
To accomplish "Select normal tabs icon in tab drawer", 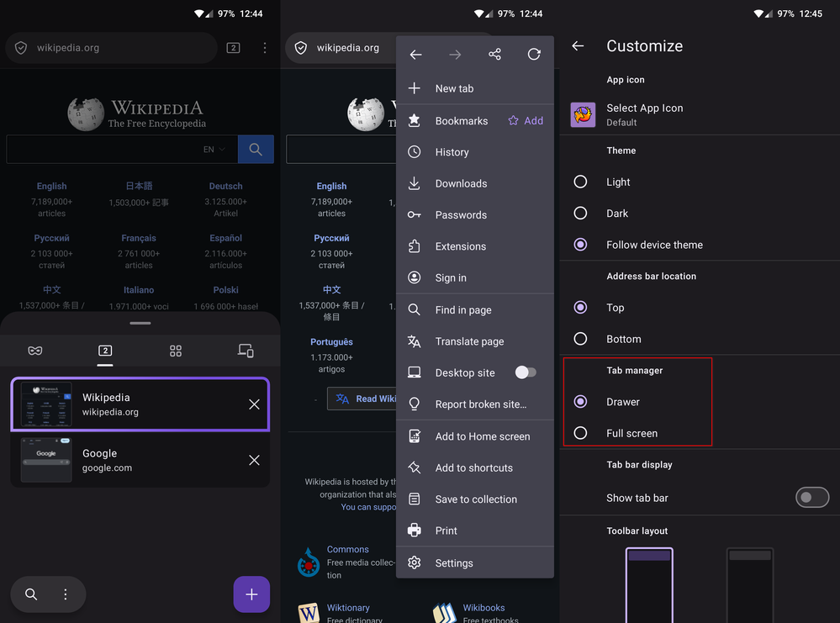I will pyautogui.click(x=105, y=351).
